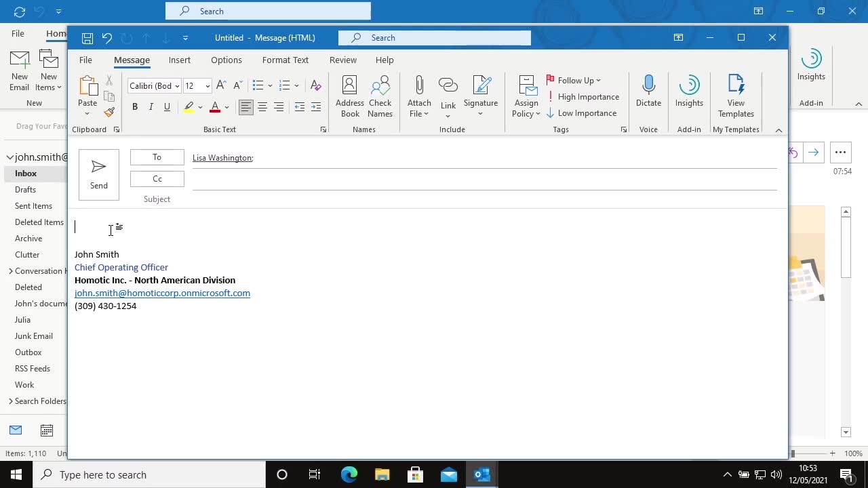Clear all formatting from text

[315, 85]
